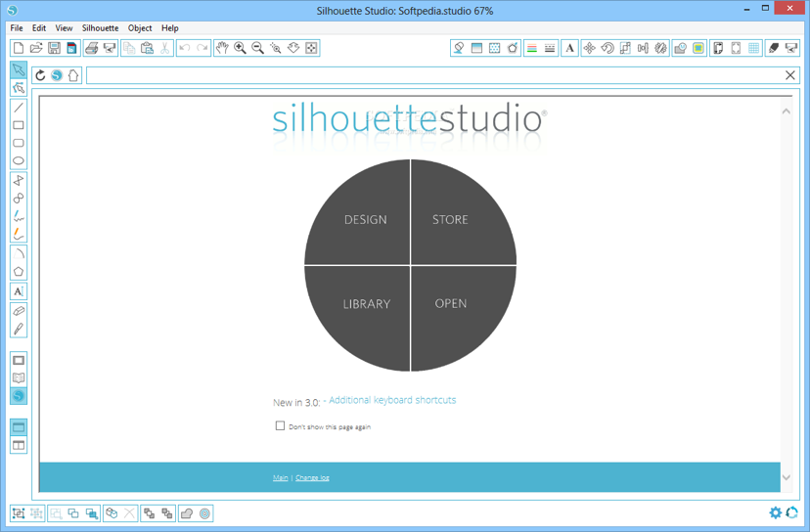Select the Draw an Ellipse tool
Screen dimensions: 810x532
(19, 160)
